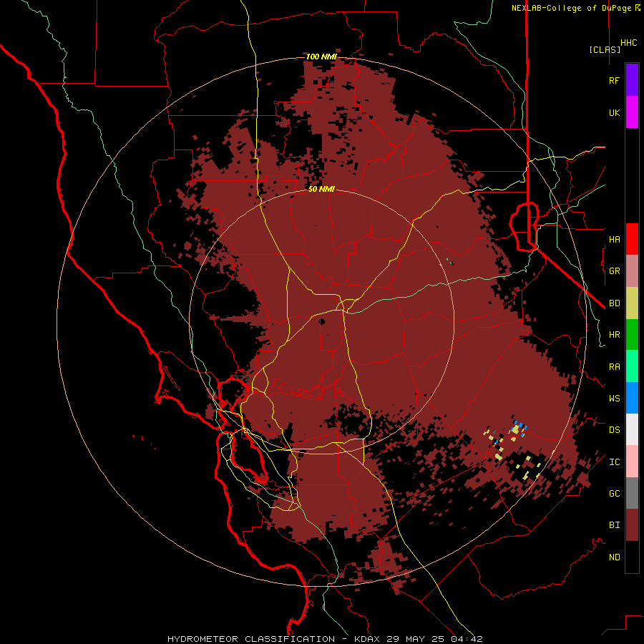Click the "HR" legend label

click(614, 335)
